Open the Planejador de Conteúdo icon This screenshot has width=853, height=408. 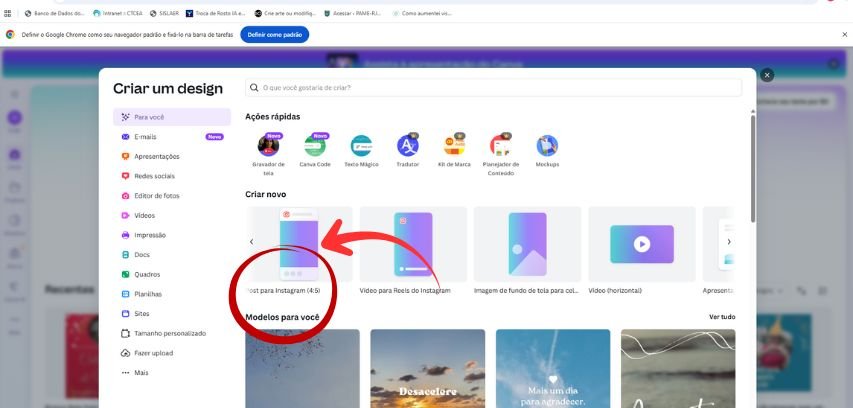(501, 147)
